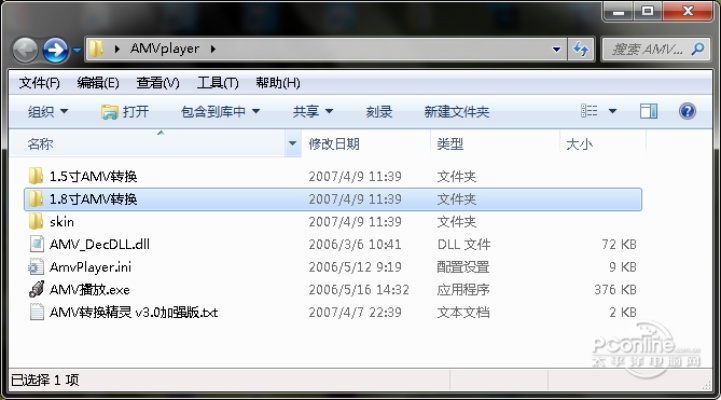This screenshot has width=721, height=400.
Task: Click the 新建文件夹 button
Action: pos(456,112)
